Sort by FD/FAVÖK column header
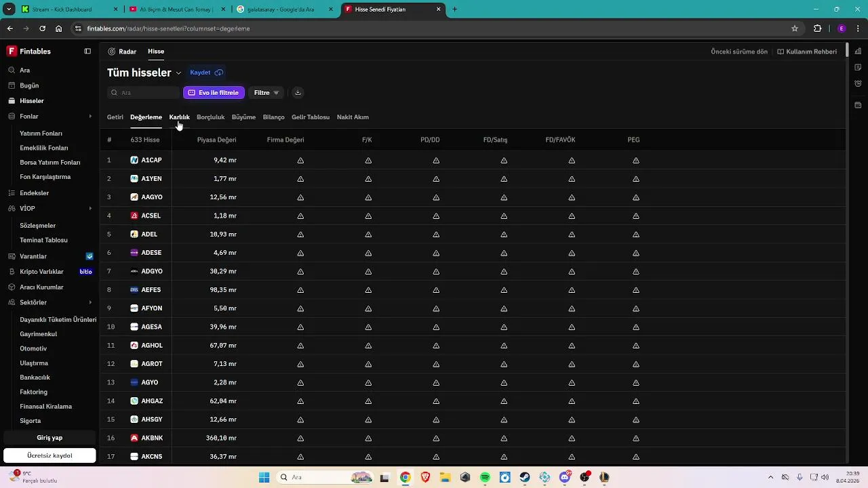The width and height of the screenshot is (868, 488). [560, 140]
